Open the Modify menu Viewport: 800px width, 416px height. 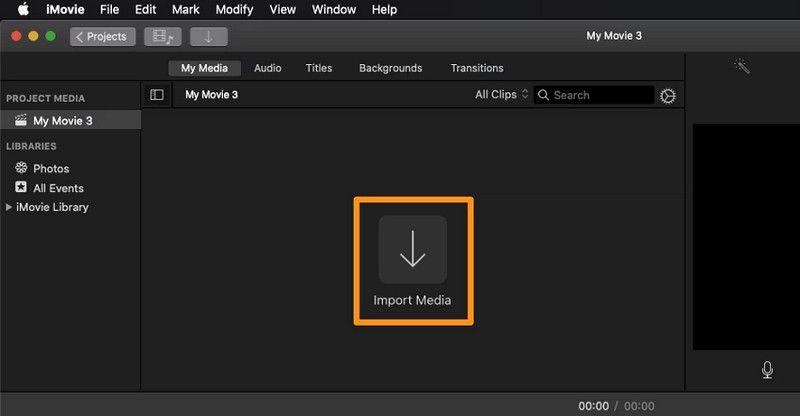click(x=234, y=9)
